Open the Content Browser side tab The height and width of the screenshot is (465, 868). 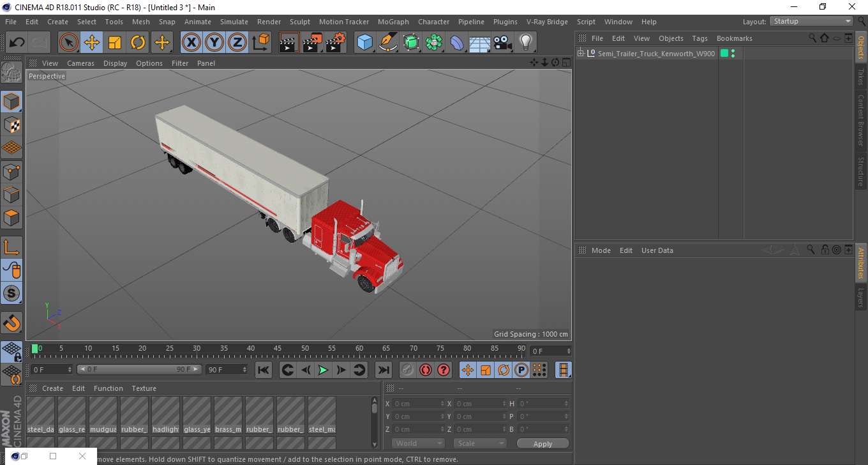(860, 121)
